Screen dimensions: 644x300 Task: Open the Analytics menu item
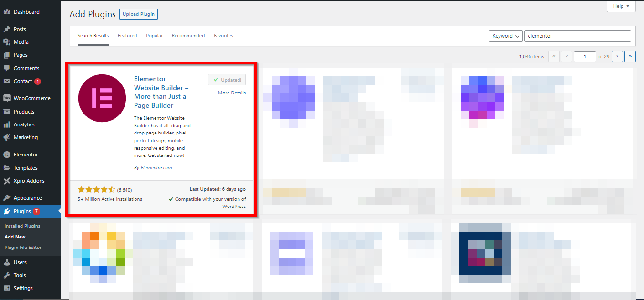click(x=31, y=124)
